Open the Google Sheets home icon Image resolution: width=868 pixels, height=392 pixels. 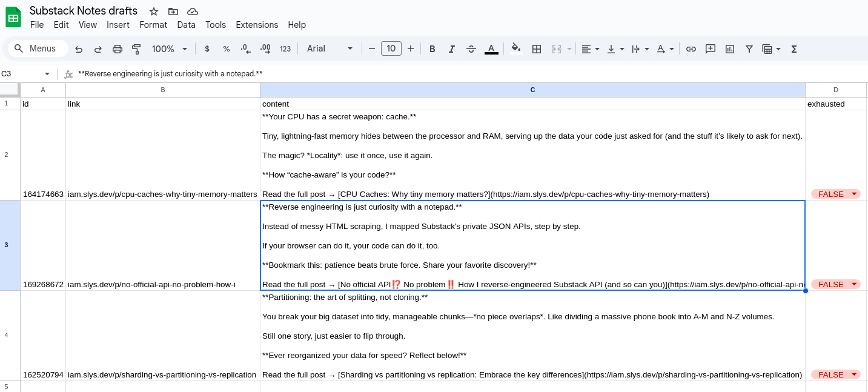pos(13,17)
